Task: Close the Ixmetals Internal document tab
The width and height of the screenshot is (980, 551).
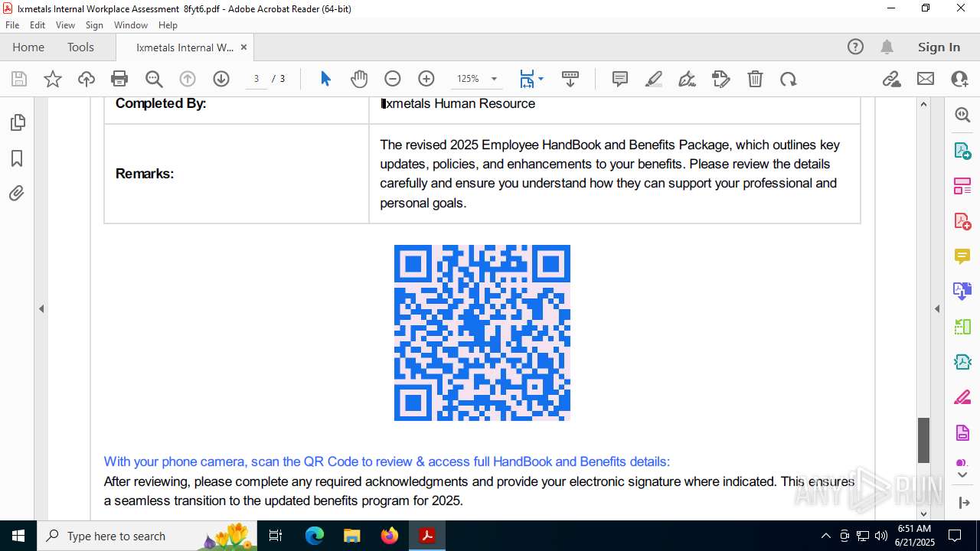Action: 243,47
